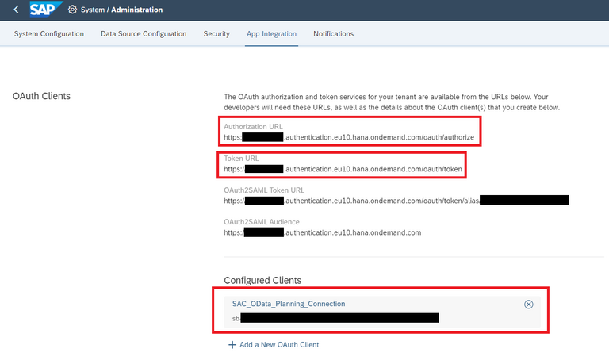The height and width of the screenshot is (364, 609).
Task: Open SAC_OData_Planning_Connection client details
Action: click(x=289, y=304)
